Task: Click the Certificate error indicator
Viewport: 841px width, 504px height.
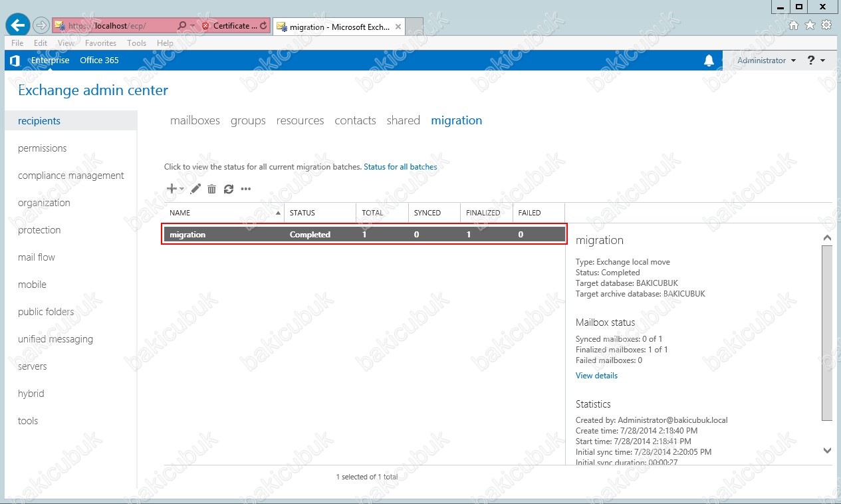Action: click(229, 26)
